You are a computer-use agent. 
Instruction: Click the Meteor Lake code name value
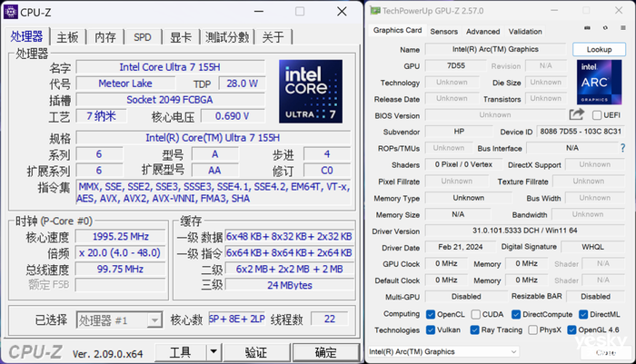(125, 84)
